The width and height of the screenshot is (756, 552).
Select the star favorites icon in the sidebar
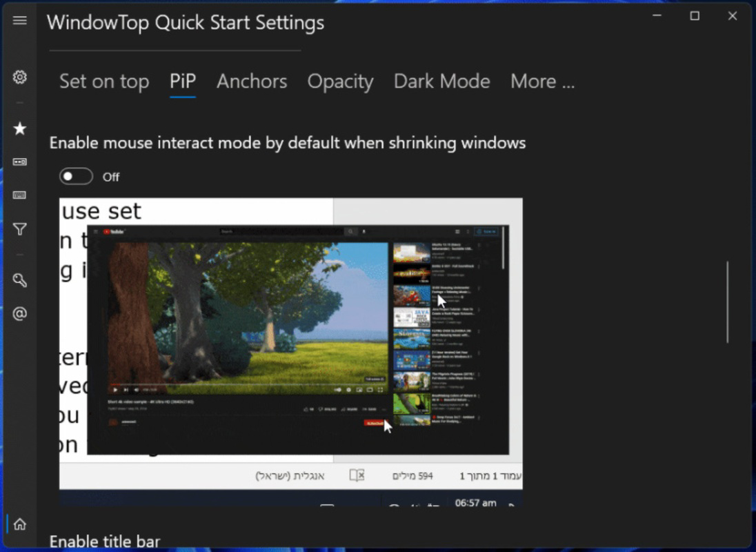point(20,128)
